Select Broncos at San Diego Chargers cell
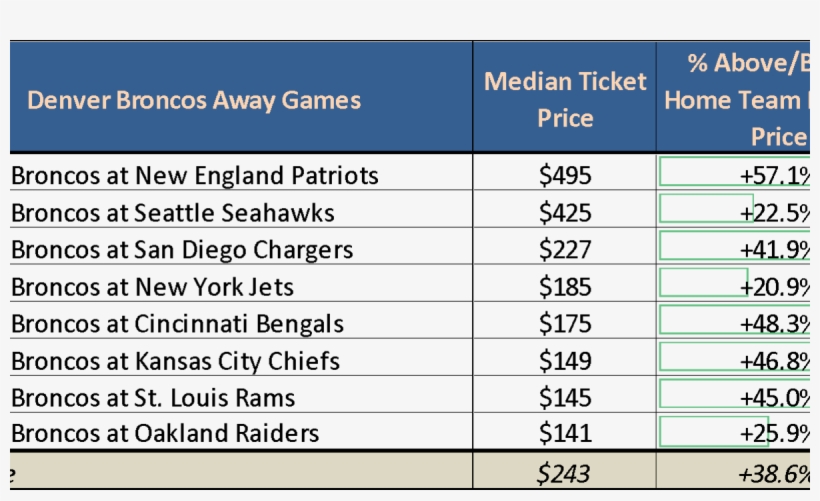Image resolution: width=820 pixels, height=501 pixels. tap(182, 250)
